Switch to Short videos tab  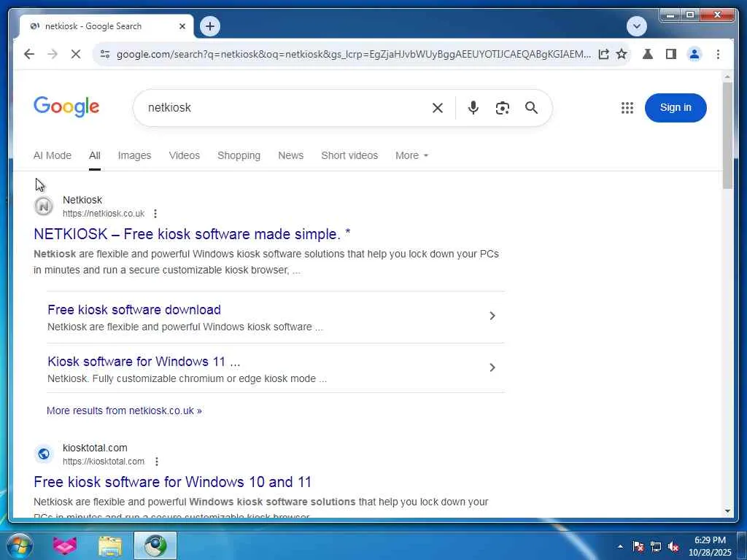[x=349, y=155]
